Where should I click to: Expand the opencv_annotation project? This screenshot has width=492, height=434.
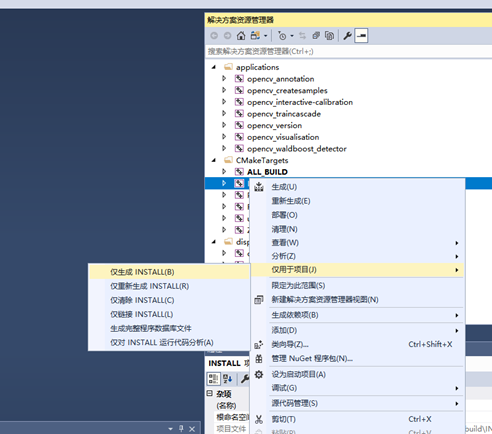pos(224,79)
